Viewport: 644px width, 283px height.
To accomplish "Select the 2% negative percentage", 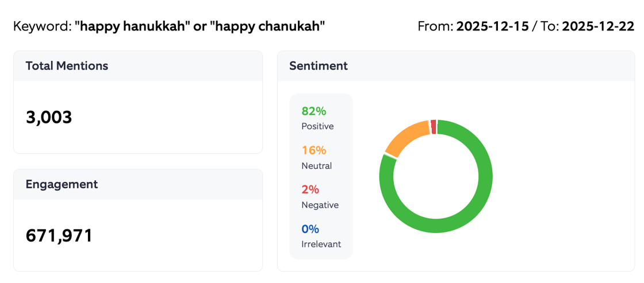I will coord(310,189).
